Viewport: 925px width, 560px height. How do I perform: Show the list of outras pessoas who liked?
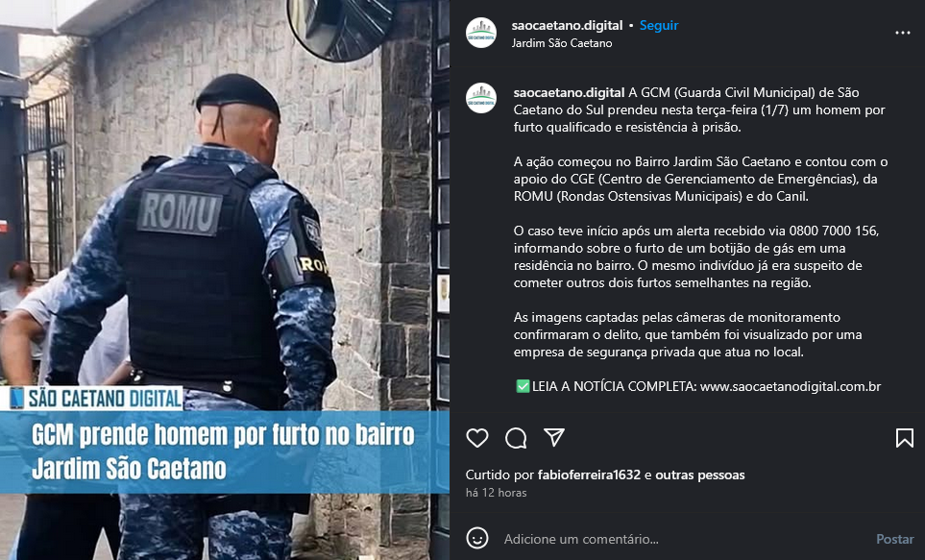[x=699, y=475]
